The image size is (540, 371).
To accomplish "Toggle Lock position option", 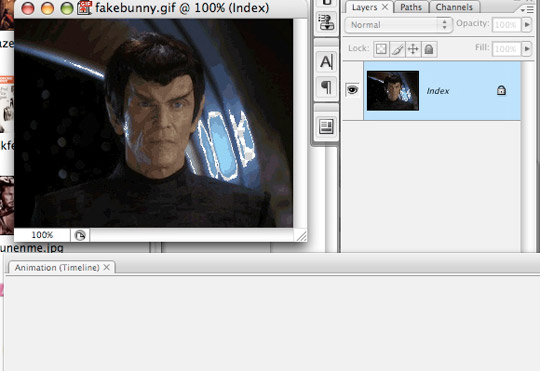I will tap(413, 49).
